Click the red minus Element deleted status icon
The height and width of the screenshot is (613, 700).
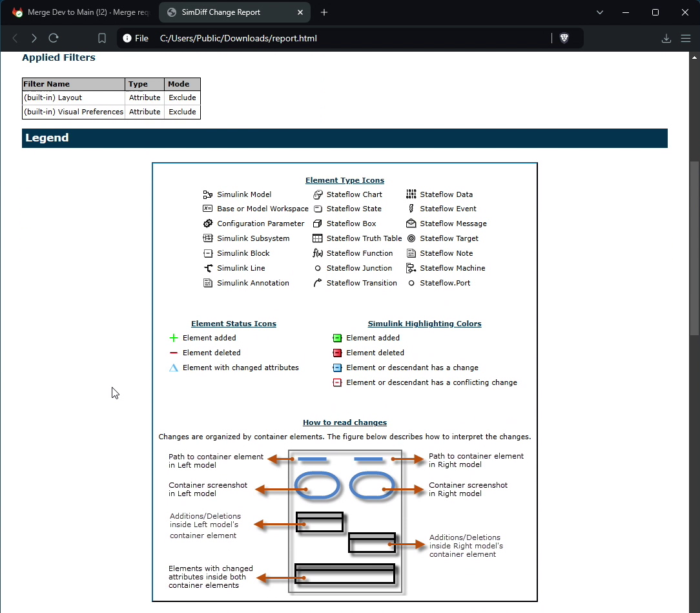click(x=174, y=353)
